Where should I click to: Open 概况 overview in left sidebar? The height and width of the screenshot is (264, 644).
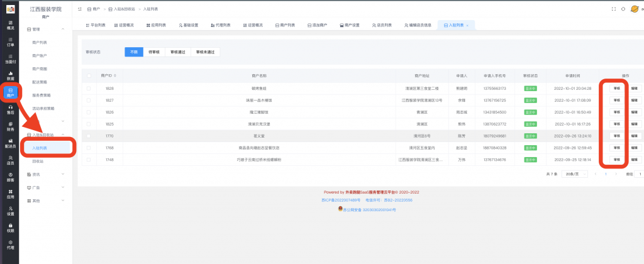coord(10,25)
